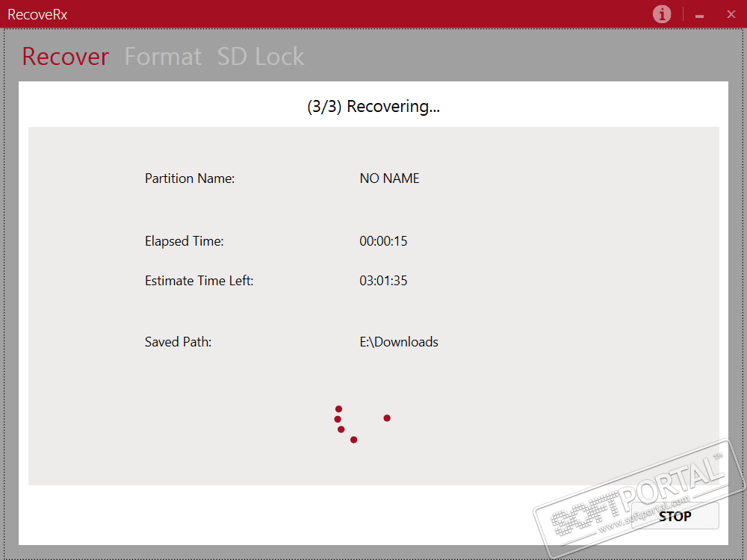Click the spinning red dots progress indicator

pos(362,424)
